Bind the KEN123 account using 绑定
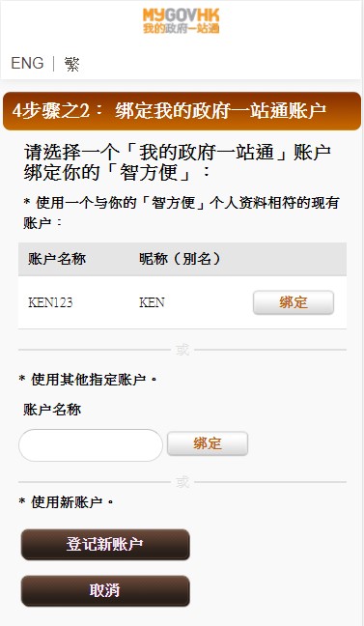This screenshot has width=364, height=626. [x=294, y=302]
